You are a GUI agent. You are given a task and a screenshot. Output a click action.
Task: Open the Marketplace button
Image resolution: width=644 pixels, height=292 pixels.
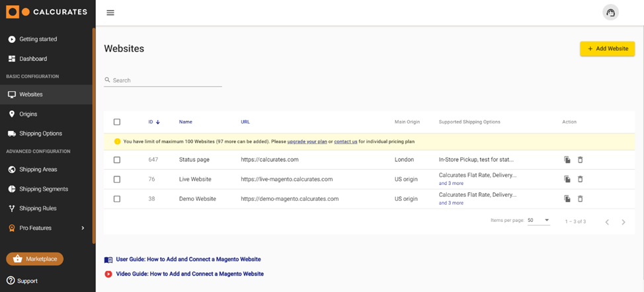click(35, 259)
